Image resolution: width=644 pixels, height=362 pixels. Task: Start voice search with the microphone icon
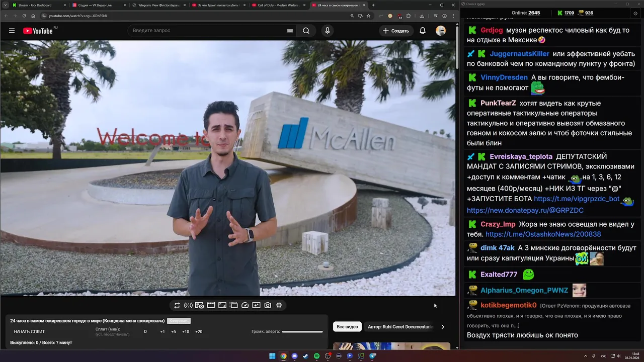coord(328,31)
